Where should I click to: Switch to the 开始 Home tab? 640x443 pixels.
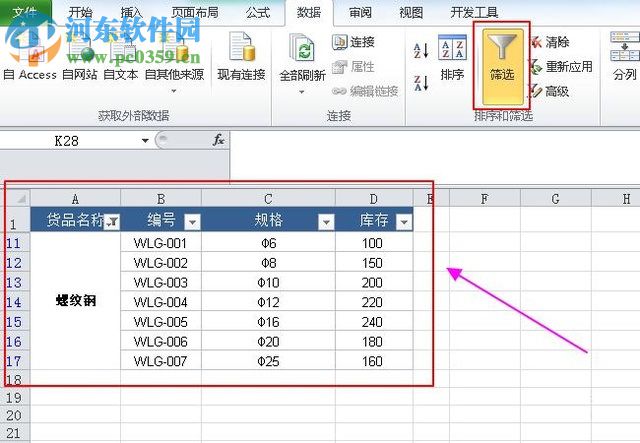(x=80, y=13)
